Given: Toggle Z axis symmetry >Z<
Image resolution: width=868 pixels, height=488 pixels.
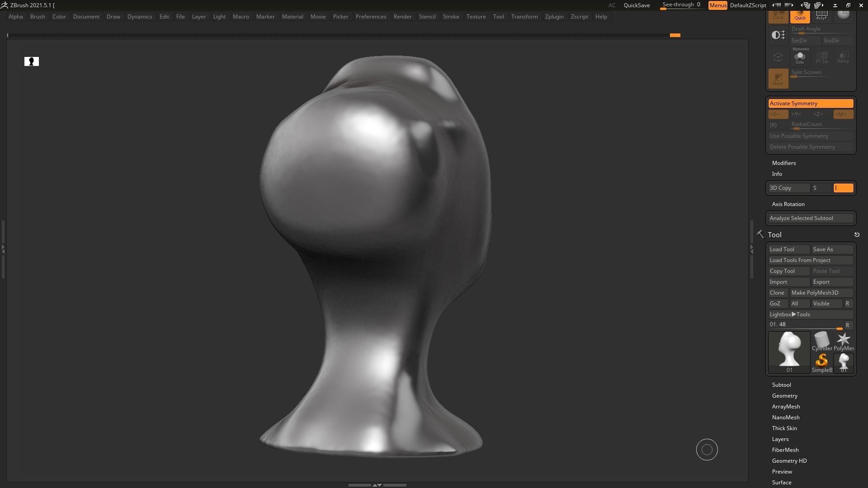Looking at the screenshot, I should [x=821, y=114].
